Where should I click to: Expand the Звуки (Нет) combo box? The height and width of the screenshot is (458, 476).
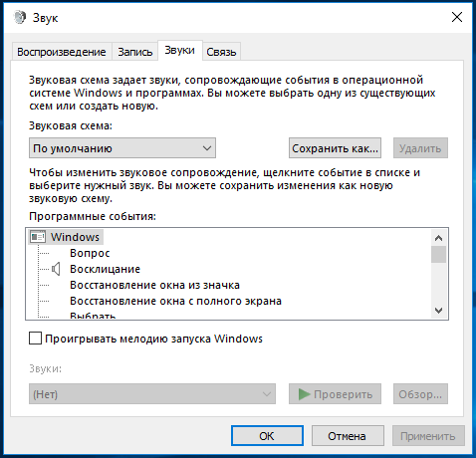pos(152,394)
